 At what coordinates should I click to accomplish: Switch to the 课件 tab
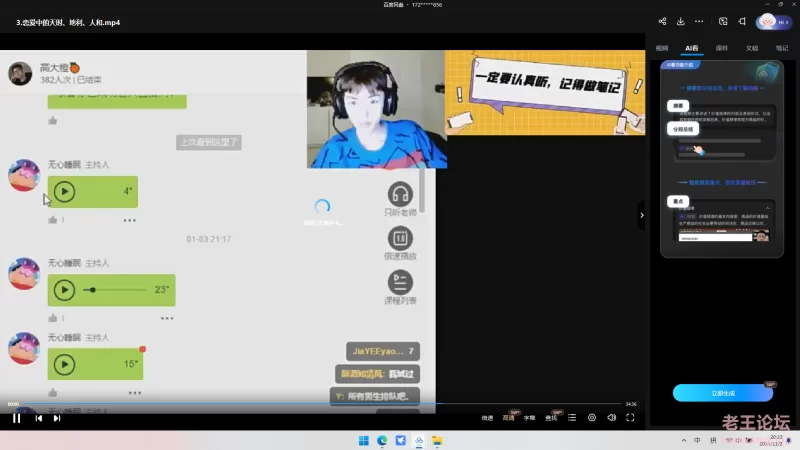[721, 48]
